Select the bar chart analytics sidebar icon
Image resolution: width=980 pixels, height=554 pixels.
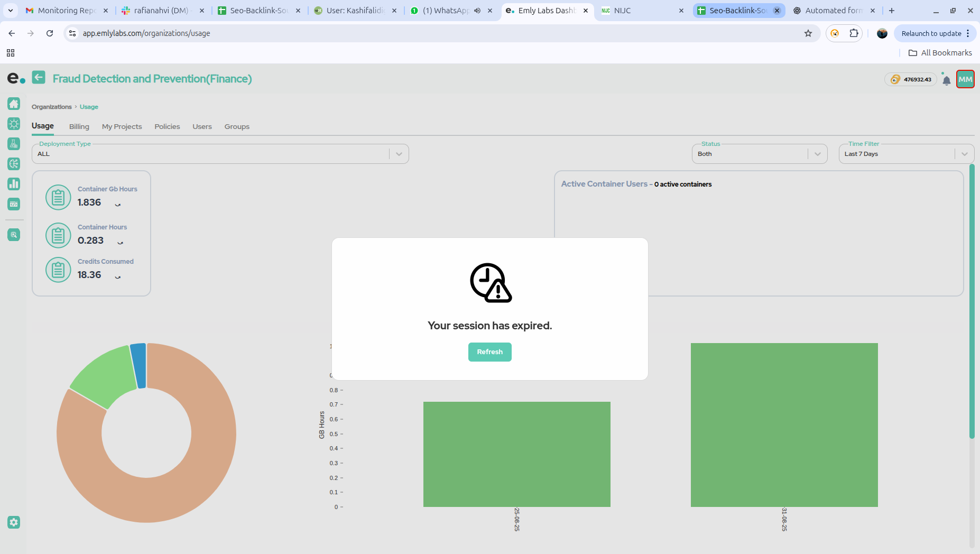click(x=14, y=184)
